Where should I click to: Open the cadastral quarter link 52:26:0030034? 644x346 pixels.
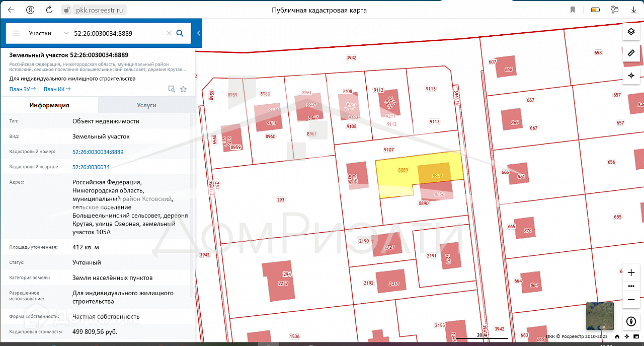pyautogui.click(x=91, y=167)
